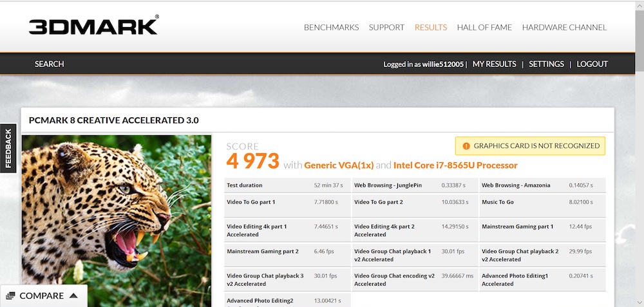Click Video To Go part 2 label
The image size is (644, 307).
click(378, 202)
